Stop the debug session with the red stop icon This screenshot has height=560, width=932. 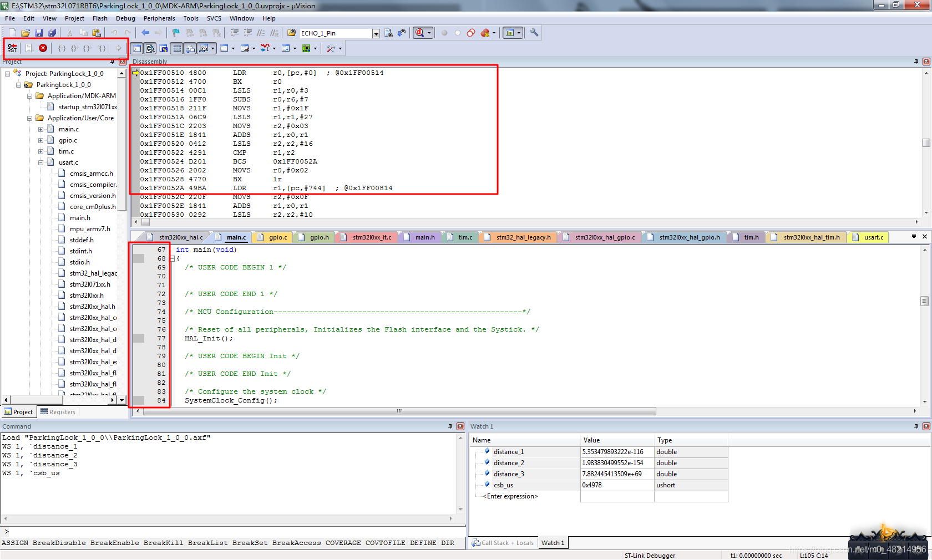click(x=43, y=48)
